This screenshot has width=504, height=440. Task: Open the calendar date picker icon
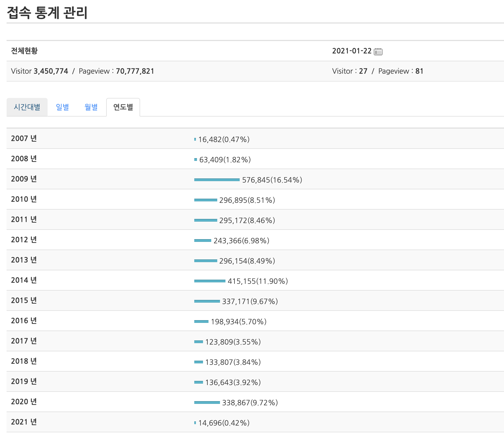click(378, 51)
